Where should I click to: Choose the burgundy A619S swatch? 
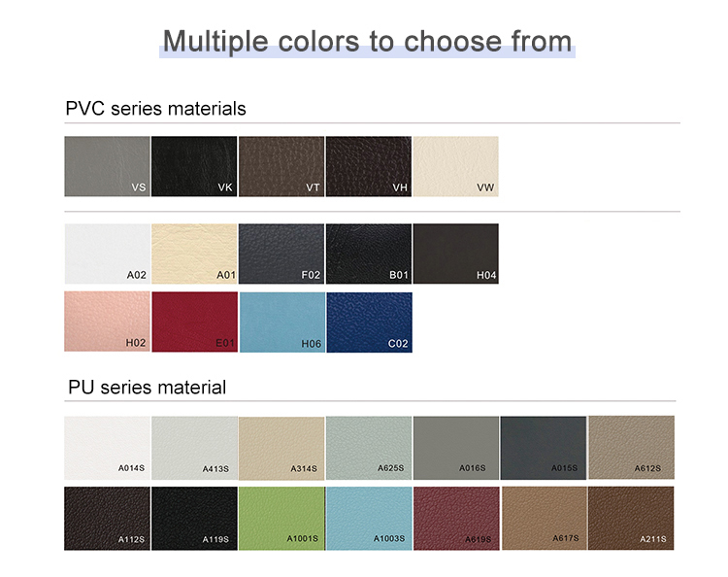(456, 518)
